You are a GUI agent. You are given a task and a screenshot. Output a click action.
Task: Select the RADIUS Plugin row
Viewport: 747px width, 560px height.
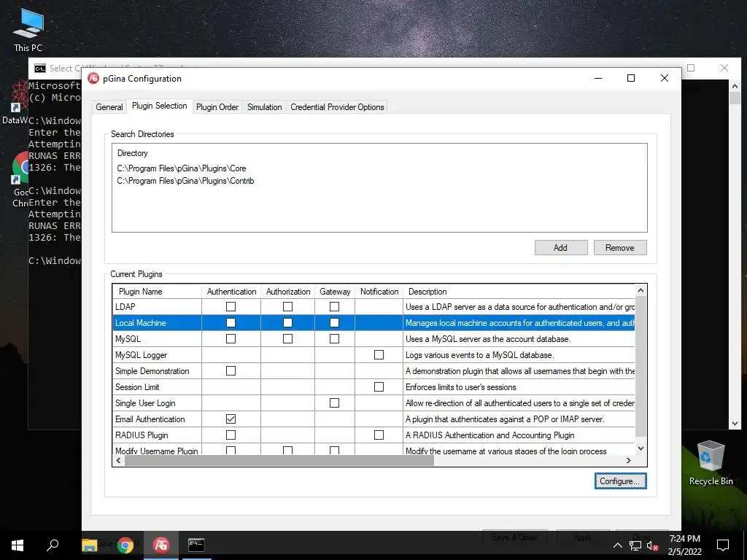pos(374,435)
